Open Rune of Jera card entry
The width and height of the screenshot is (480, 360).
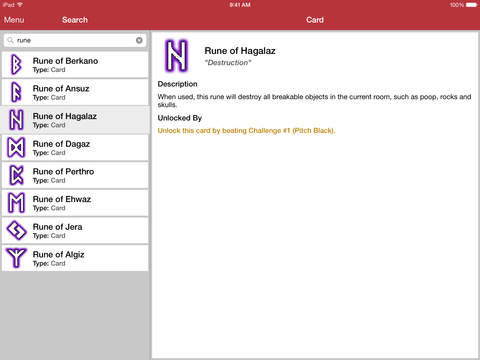pyautogui.click(x=75, y=230)
